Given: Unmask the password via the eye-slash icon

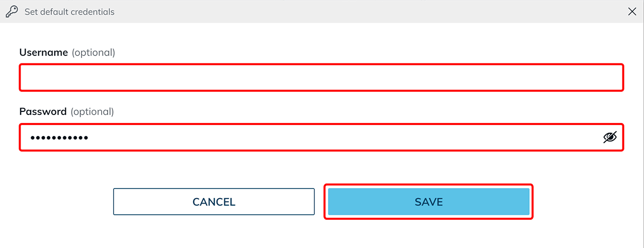Looking at the screenshot, I should pyautogui.click(x=610, y=137).
